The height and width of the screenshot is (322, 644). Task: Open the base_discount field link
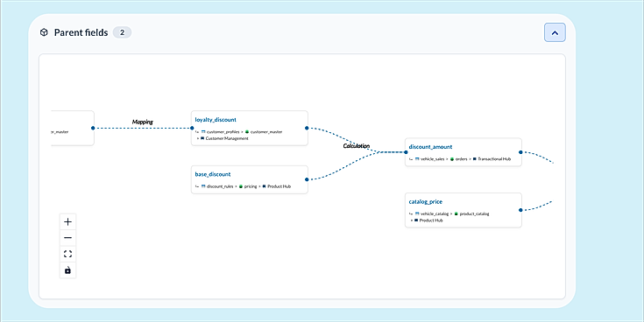click(x=213, y=174)
